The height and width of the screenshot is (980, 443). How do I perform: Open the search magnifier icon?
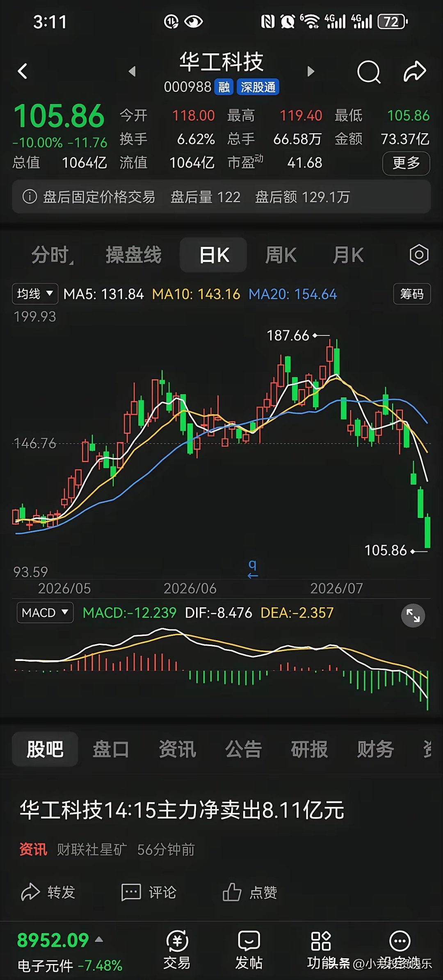(369, 72)
